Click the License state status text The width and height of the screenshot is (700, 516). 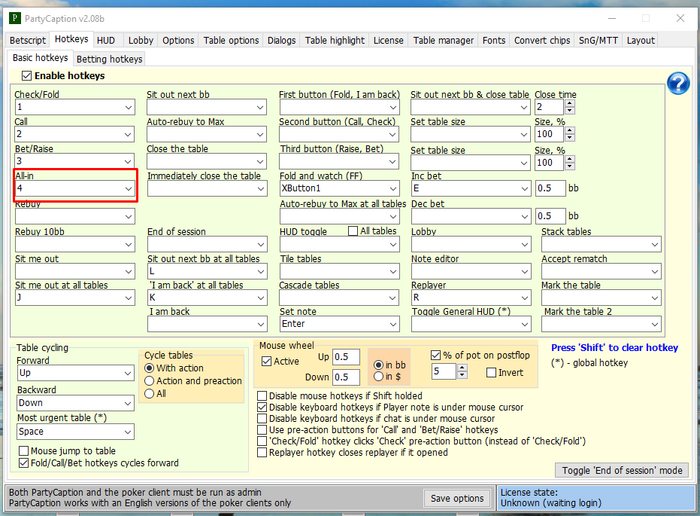click(550, 498)
